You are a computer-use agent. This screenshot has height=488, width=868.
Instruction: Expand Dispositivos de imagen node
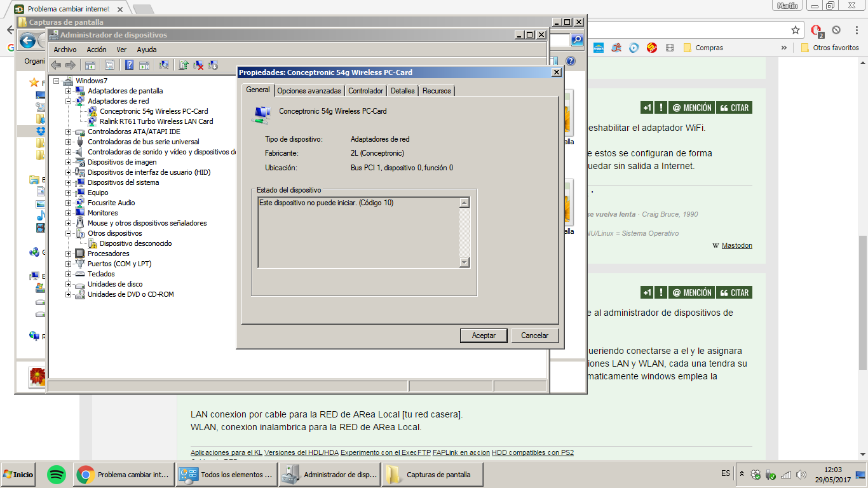69,162
